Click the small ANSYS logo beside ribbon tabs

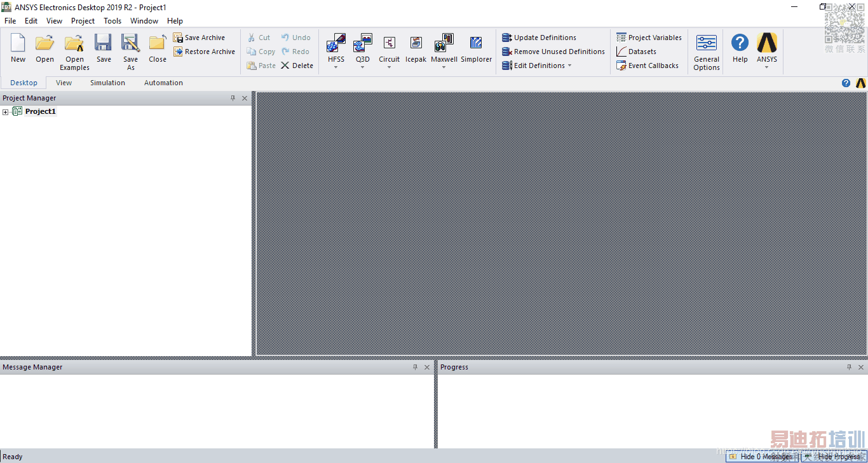(x=861, y=83)
